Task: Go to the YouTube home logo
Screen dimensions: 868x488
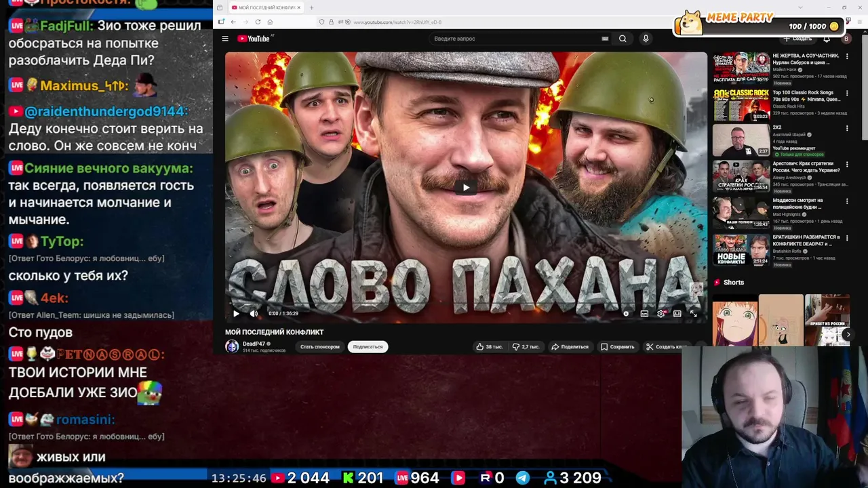Action: 254,39
